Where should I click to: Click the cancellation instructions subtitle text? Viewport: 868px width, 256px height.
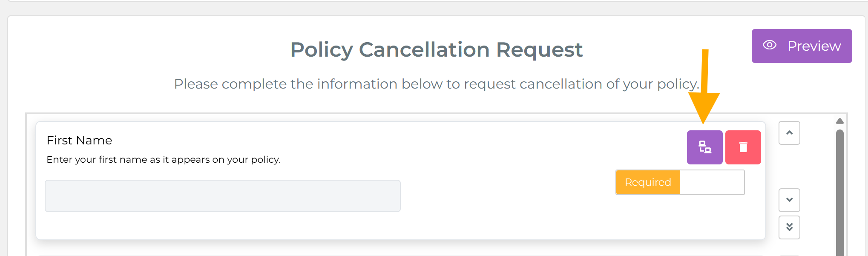pos(436,84)
